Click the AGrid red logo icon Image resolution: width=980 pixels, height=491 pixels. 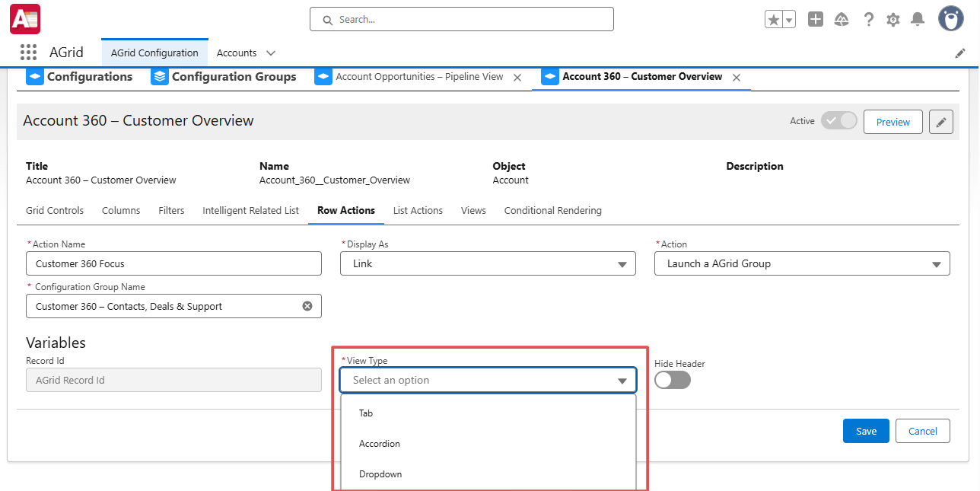point(25,19)
